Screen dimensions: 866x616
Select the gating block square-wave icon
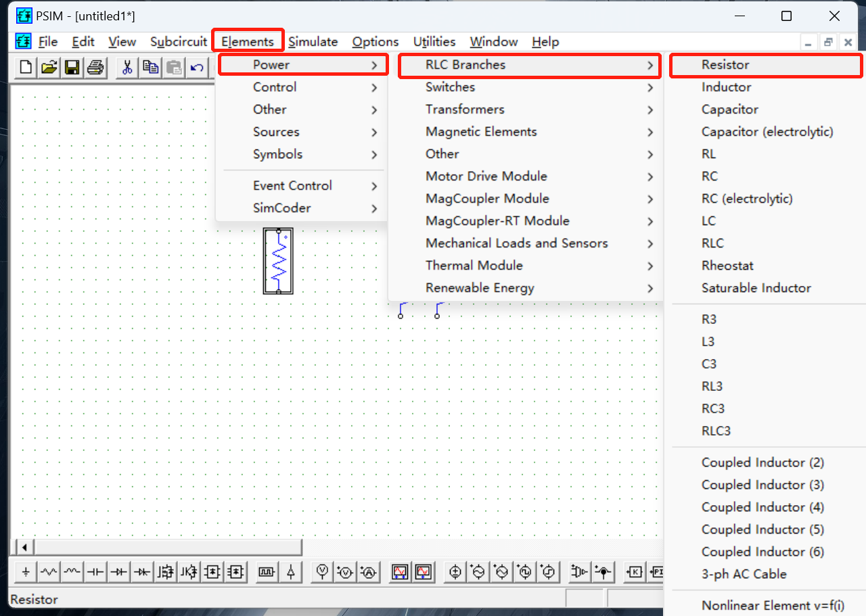[267, 572]
